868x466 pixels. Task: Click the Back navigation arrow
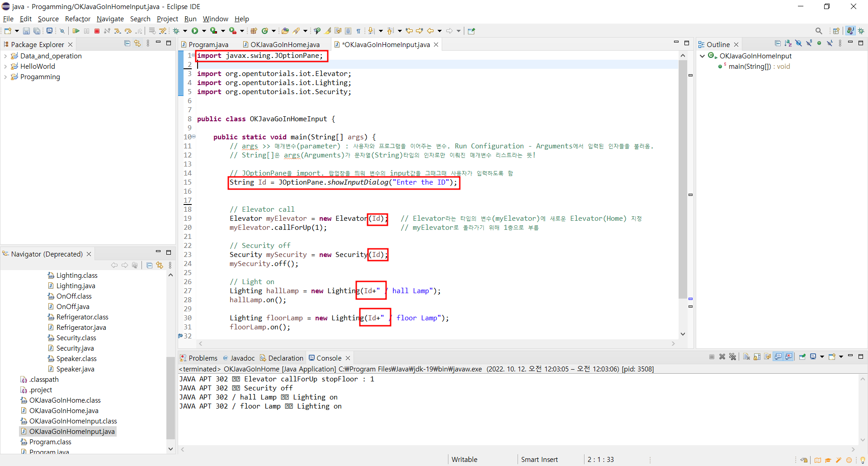(430, 31)
